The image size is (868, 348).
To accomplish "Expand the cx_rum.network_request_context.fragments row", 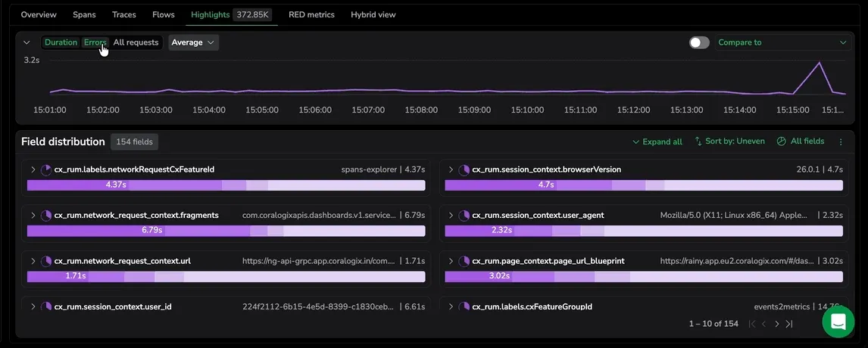I will pos(33,215).
